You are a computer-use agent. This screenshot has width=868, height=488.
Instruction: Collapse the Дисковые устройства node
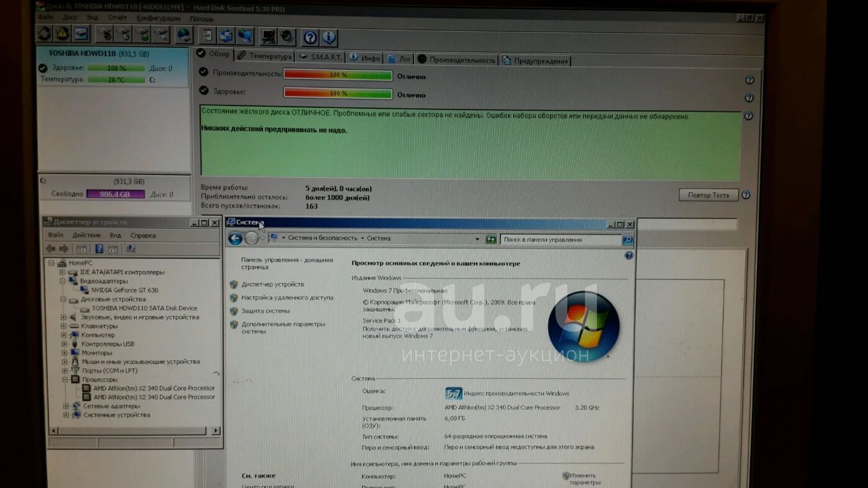(63, 299)
